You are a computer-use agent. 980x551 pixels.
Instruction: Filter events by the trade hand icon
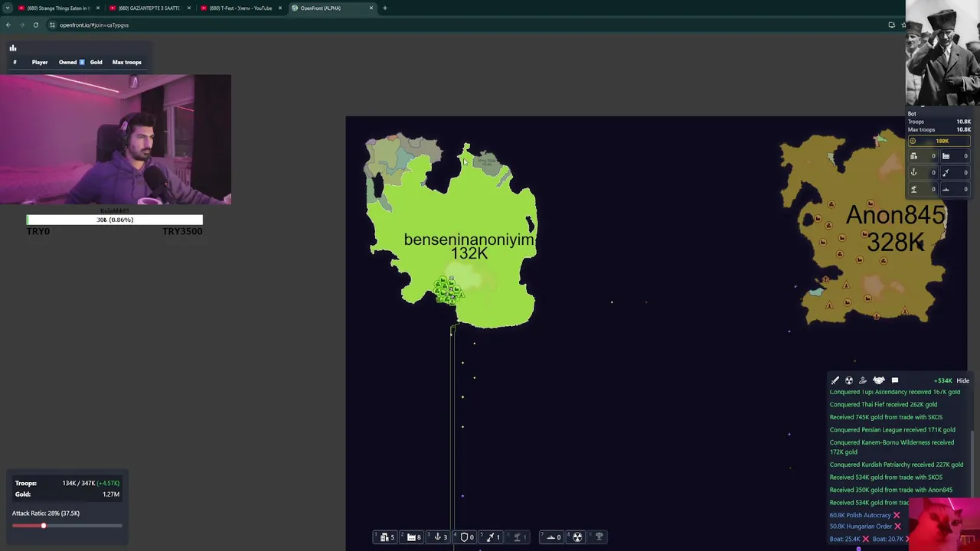tap(863, 380)
